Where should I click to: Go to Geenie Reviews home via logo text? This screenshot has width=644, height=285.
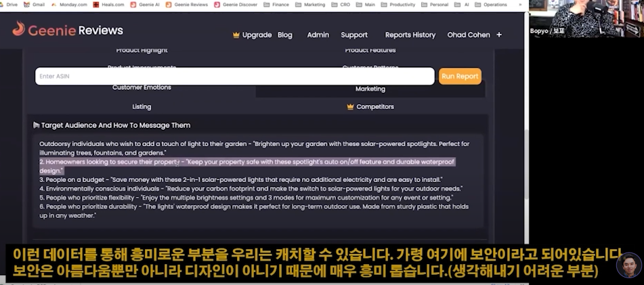(76, 30)
